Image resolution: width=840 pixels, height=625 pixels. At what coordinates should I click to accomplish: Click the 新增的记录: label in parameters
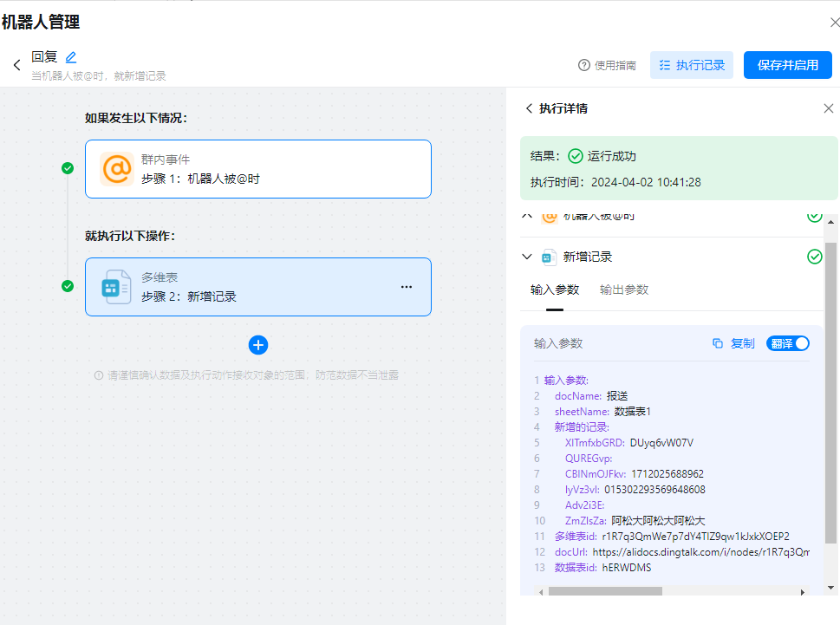582,426
